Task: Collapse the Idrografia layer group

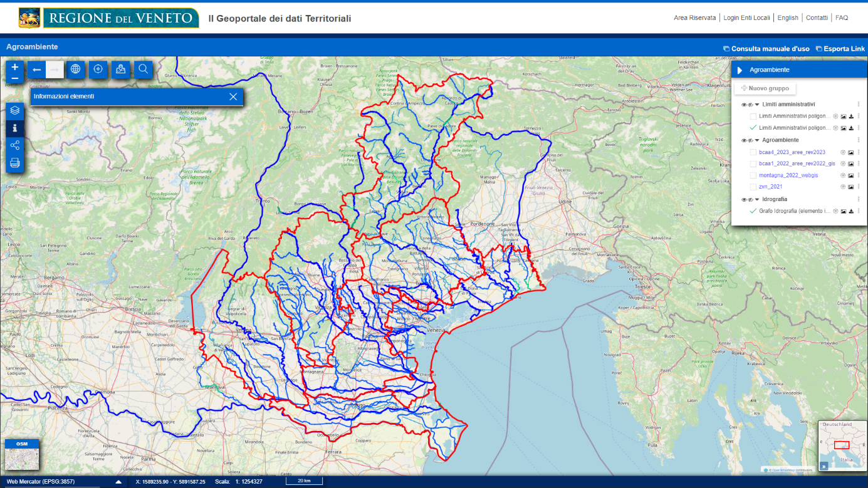Action: coord(756,200)
